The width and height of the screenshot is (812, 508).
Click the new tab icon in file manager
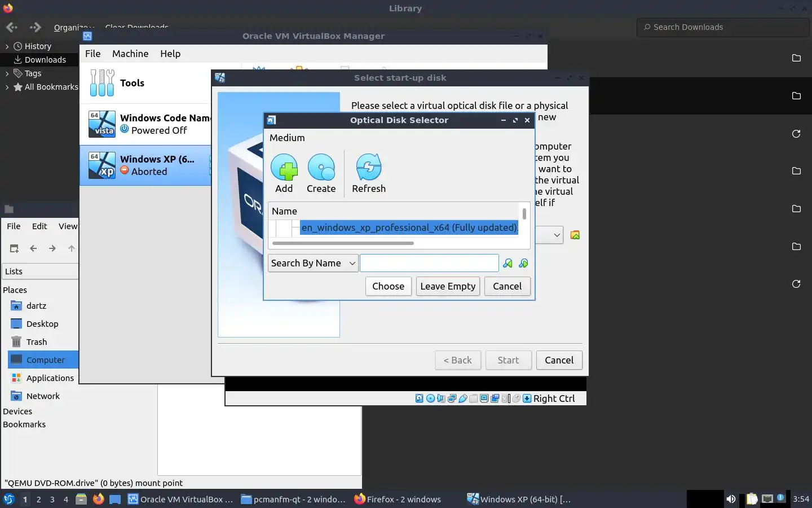tap(14, 248)
